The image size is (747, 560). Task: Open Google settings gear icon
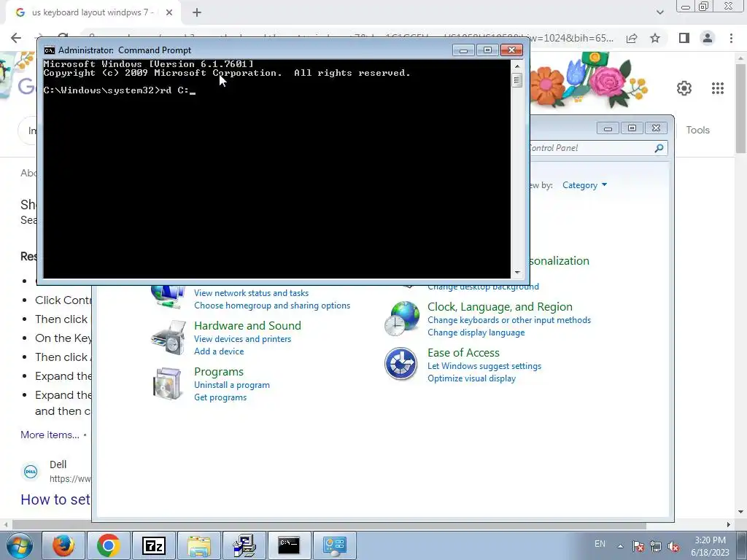(x=684, y=88)
